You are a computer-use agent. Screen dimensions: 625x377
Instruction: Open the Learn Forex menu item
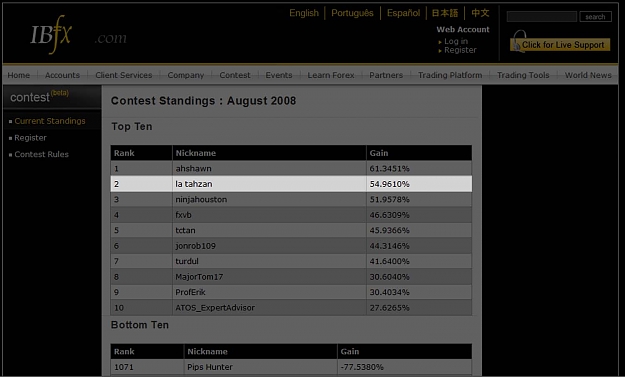pyautogui.click(x=331, y=75)
